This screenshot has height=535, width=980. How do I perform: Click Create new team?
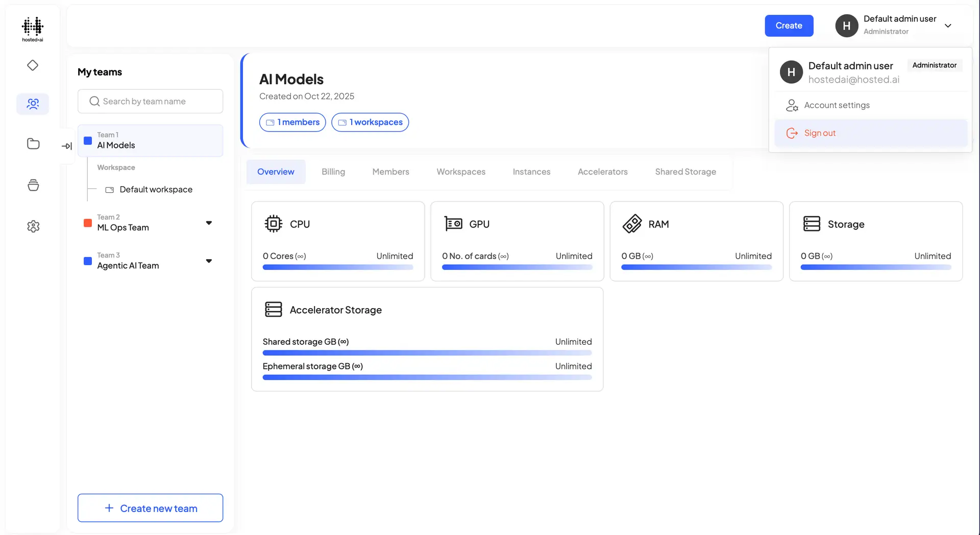[150, 508]
